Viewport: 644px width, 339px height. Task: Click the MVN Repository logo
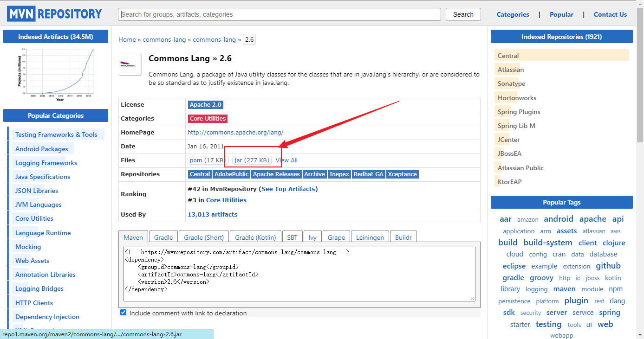tap(54, 14)
